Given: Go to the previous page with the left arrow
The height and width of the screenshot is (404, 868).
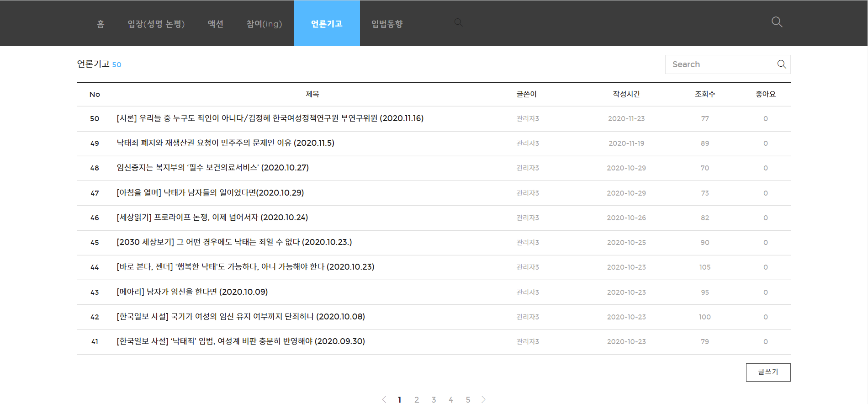Looking at the screenshot, I should click(384, 399).
